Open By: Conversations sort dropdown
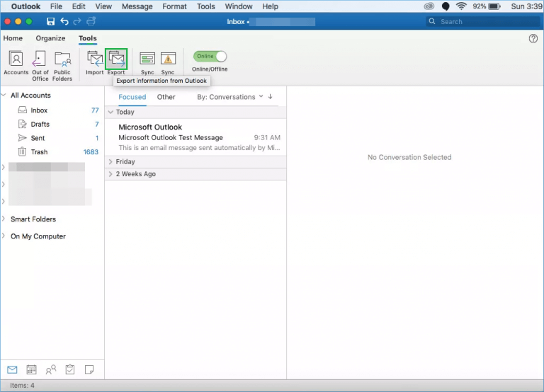Image resolution: width=544 pixels, height=392 pixels. [230, 97]
